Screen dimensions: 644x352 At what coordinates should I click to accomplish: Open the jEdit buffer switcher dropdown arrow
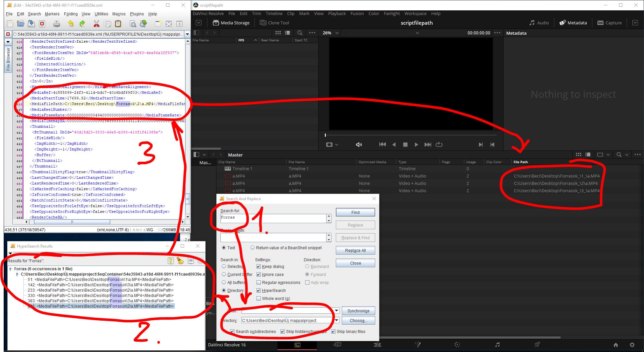tap(187, 34)
